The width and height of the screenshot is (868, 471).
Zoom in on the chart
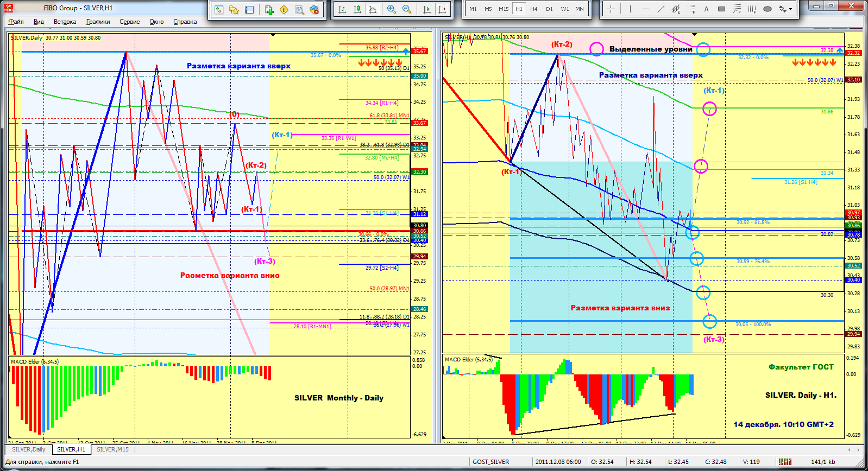pyautogui.click(x=392, y=9)
